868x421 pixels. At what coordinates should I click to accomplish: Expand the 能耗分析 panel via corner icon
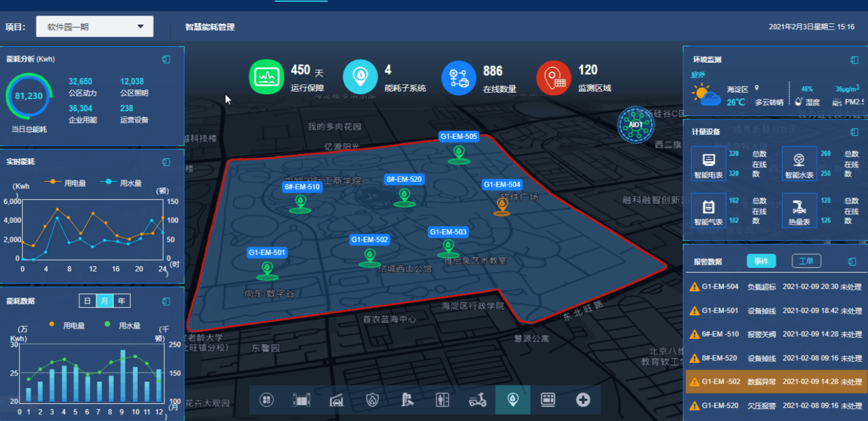click(x=166, y=59)
